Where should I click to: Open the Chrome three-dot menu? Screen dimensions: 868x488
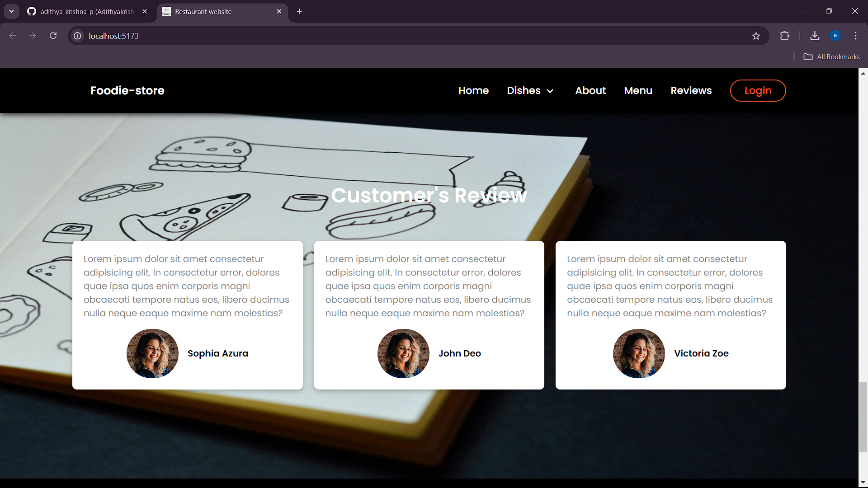click(x=855, y=36)
